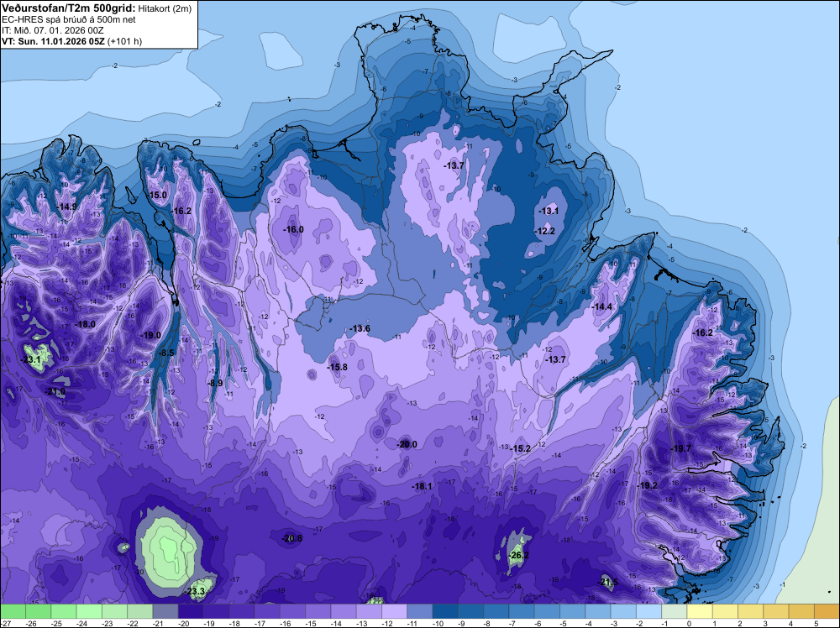
Task: Click the -10 legend color swatch
Action: [x=445, y=611]
